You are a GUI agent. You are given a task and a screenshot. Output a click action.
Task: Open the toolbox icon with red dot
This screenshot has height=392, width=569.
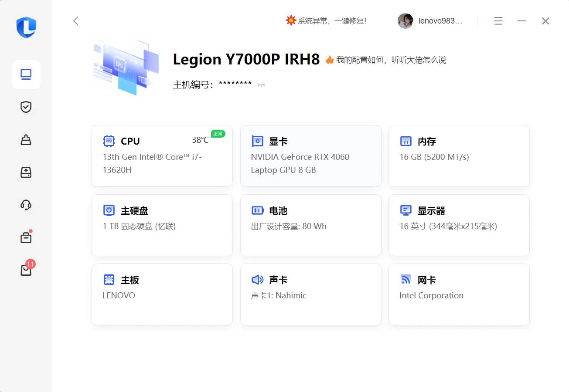pos(26,237)
